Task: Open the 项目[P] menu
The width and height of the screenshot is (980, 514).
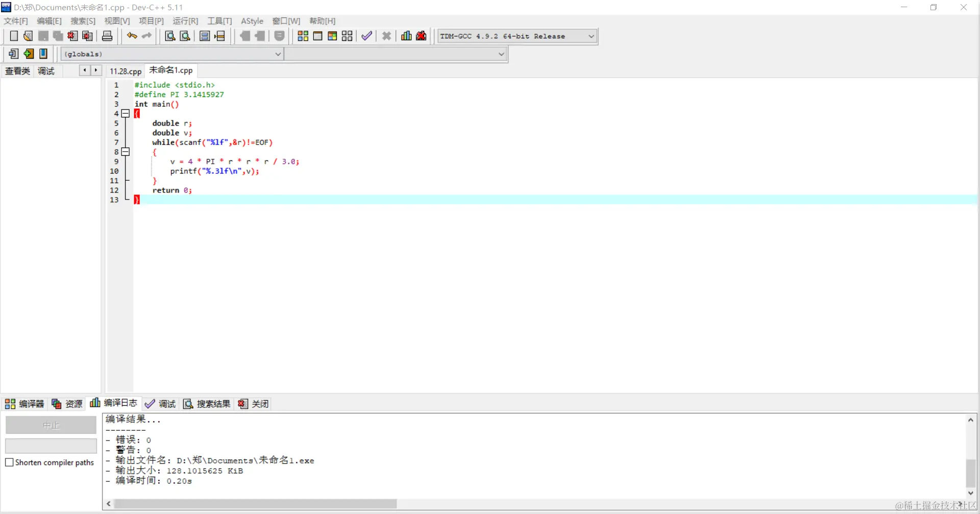Action: 151,21
